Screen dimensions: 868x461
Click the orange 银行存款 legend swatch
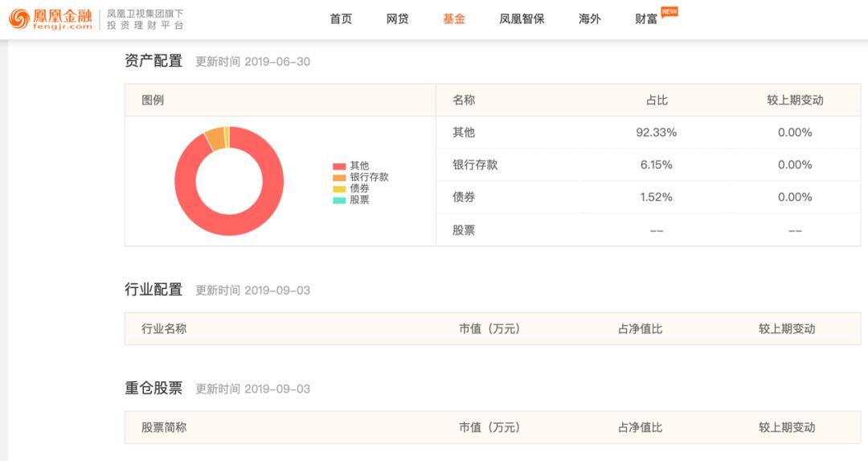coord(339,178)
